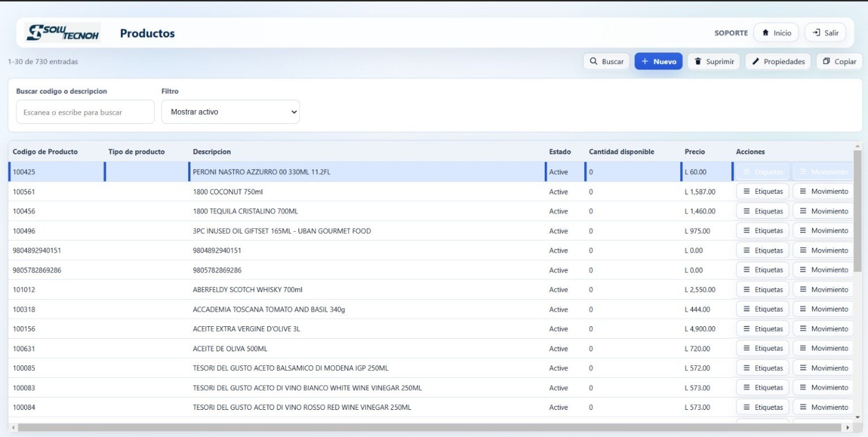This screenshot has width=868, height=437.
Task: Click price L 4,900.00
Action: pyautogui.click(x=700, y=328)
